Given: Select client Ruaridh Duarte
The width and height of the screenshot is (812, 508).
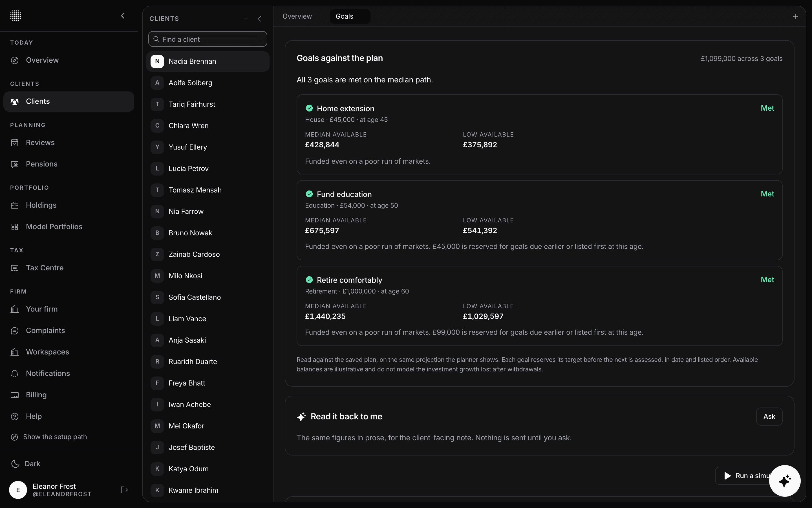Looking at the screenshot, I should [208, 362].
